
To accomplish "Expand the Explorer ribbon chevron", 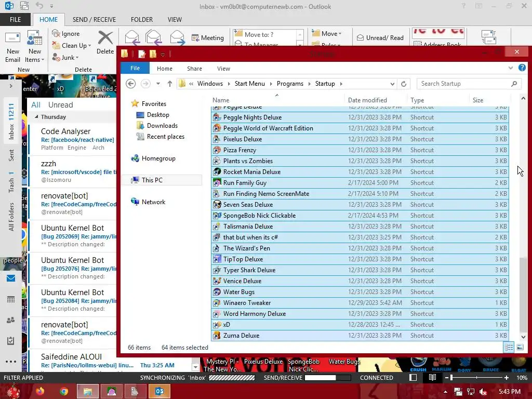I will [511, 68].
